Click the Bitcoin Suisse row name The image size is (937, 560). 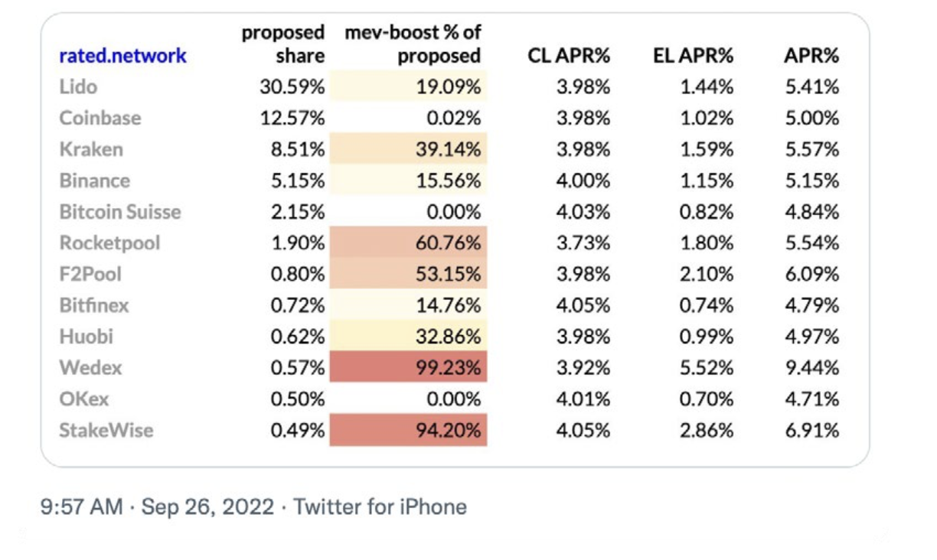(x=119, y=212)
